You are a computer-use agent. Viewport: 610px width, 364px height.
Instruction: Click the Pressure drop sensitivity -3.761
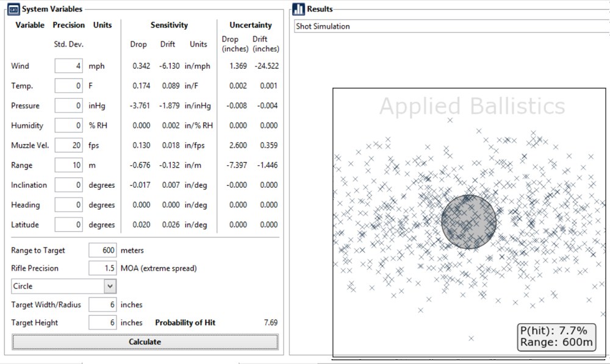point(140,105)
